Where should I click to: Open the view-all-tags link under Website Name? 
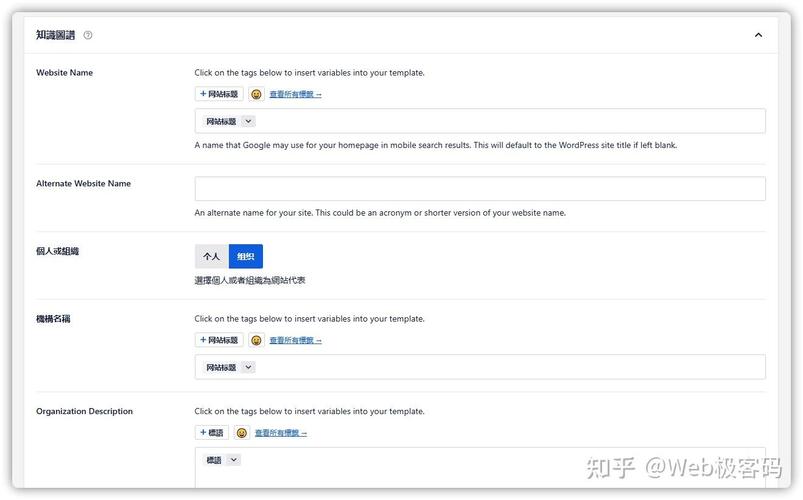(295, 94)
